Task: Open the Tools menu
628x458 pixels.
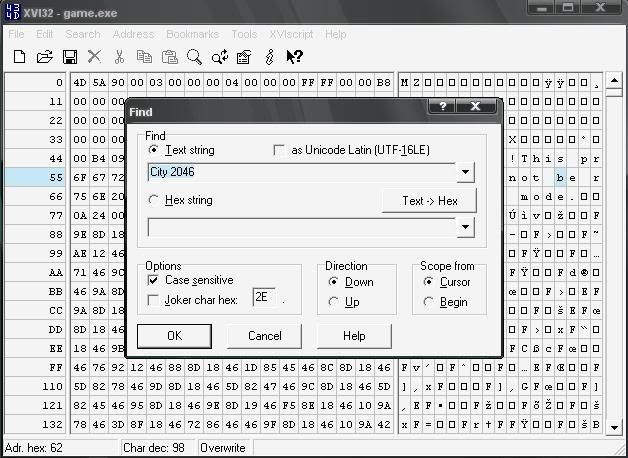Action: tap(244, 34)
